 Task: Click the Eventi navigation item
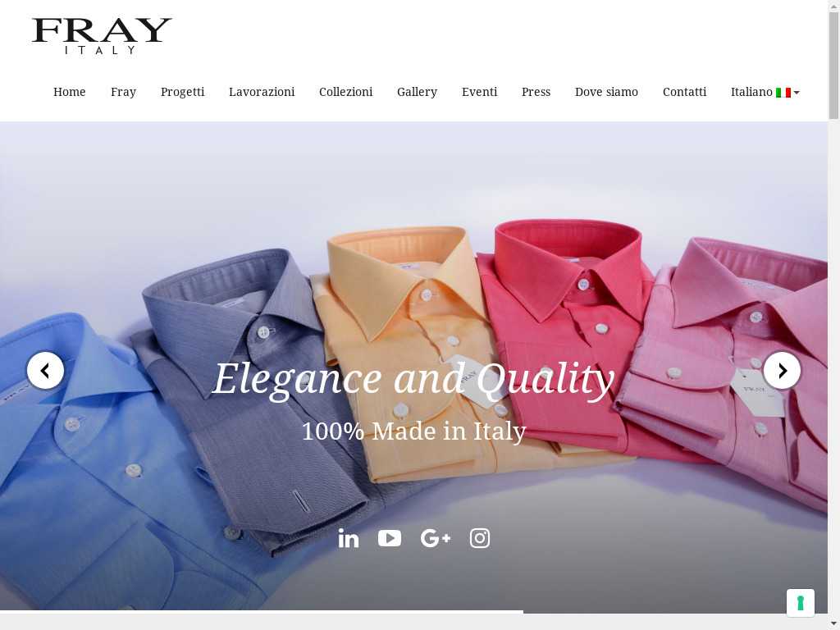coord(479,92)
